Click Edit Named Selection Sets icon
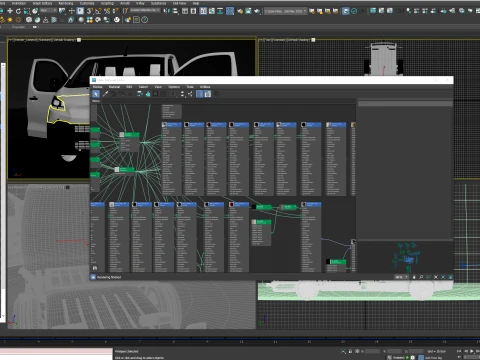Viewport: 480px width, 360px height. (125, 11)
